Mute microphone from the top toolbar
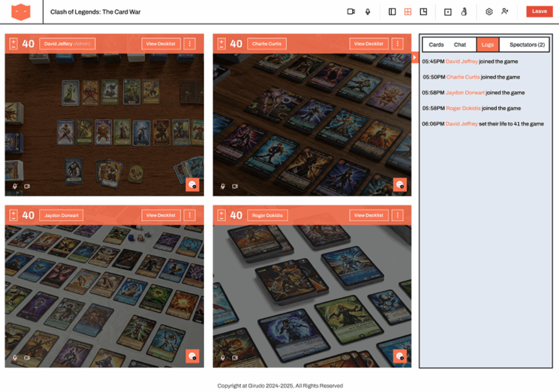The width and height of the screenshot is (559, 392). pyautogui.click(x=368, y=11)
